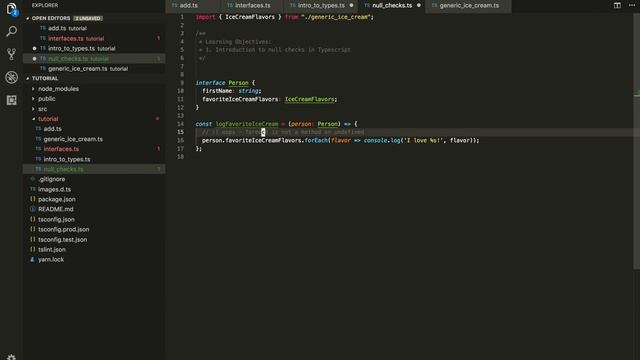Select the null_checks.ts tab
Image resolution: width=640 pixels, height=360 pixels.
coord(392,6)
